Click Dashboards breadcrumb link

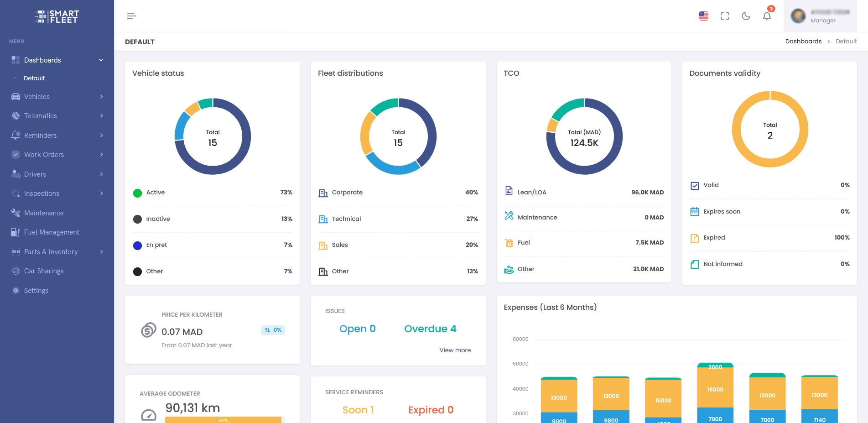point(803,42)
